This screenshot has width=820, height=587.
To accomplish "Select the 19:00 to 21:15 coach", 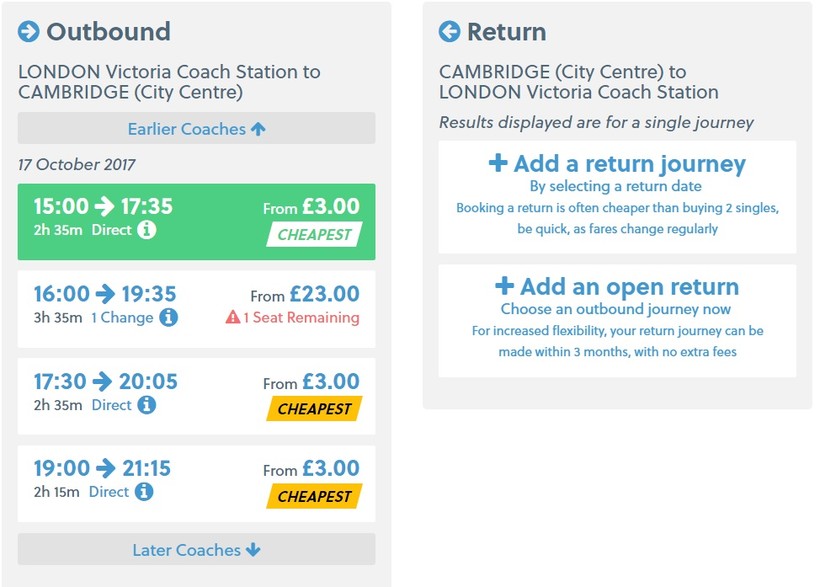I will (x=196, y=482).
